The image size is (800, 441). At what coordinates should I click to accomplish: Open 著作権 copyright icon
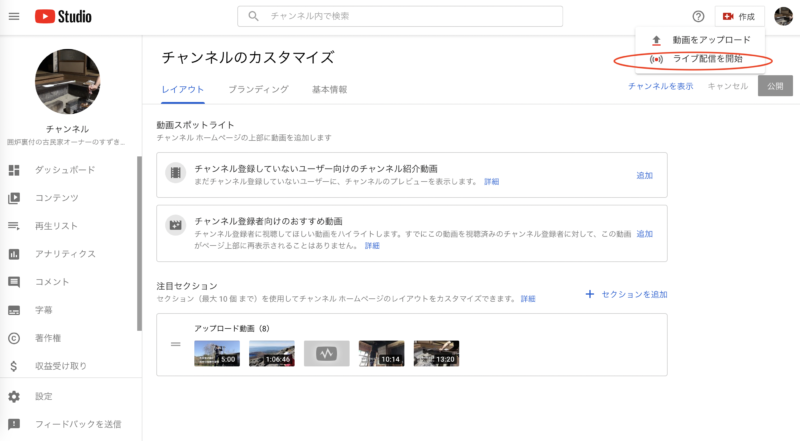[x=14, y=338]
